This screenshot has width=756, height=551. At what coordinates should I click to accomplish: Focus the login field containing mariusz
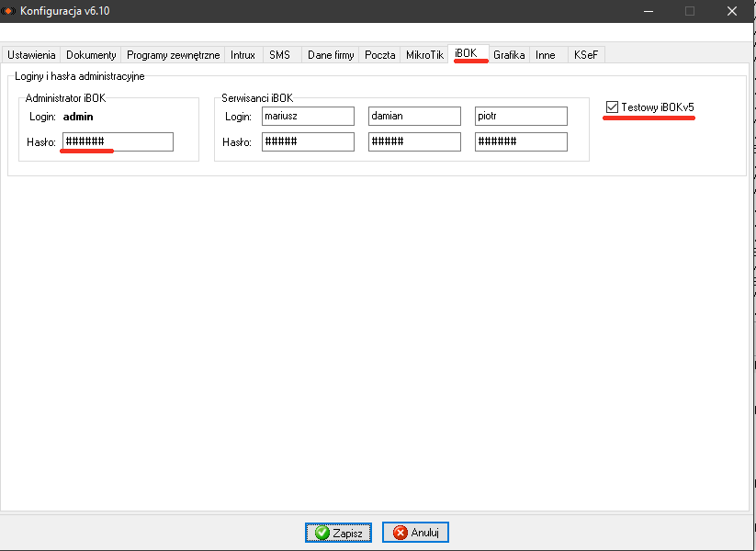[307, 117]
